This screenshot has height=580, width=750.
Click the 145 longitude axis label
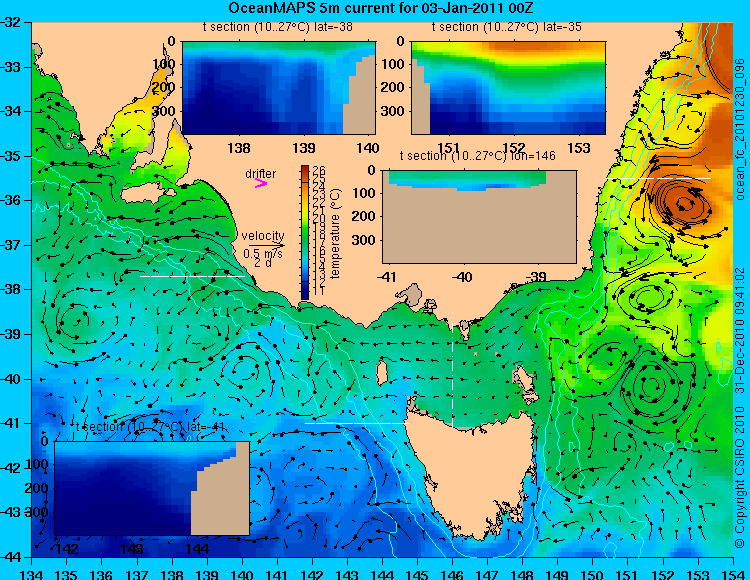point(418,574)
